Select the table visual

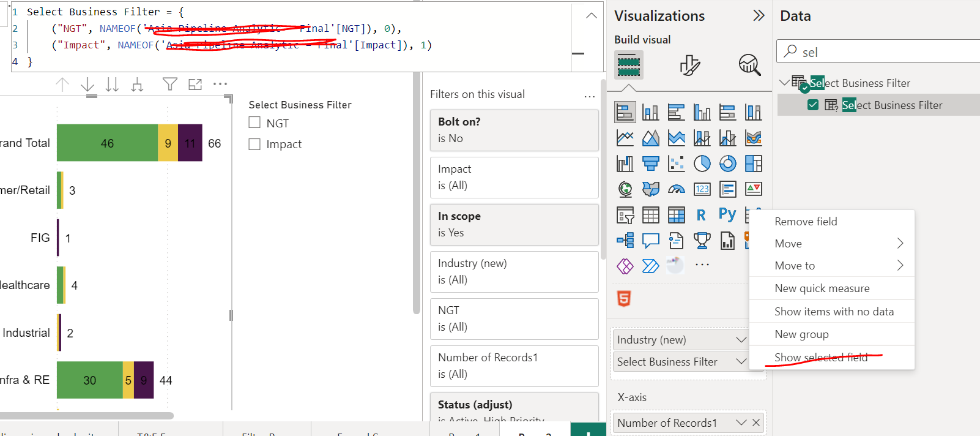pos(651,215)
